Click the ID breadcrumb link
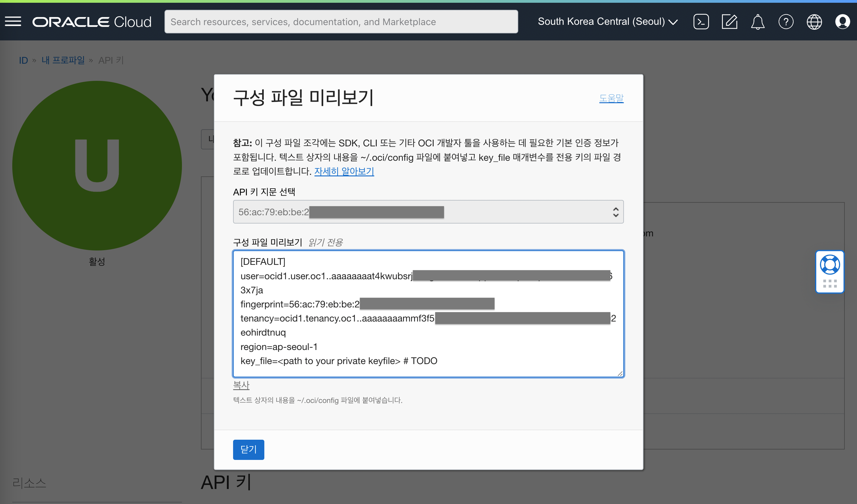 [x=23, y=60]
